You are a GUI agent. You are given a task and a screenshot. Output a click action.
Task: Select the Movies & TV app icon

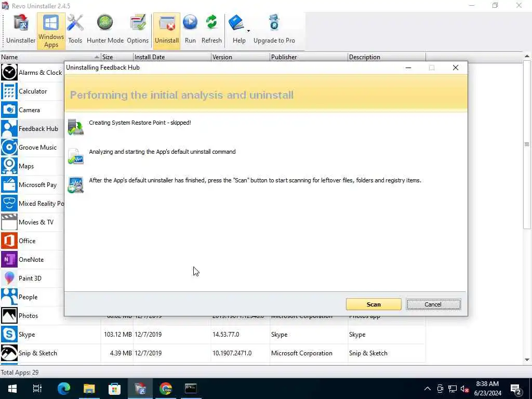pyautogui.click(x=9, y=222)
